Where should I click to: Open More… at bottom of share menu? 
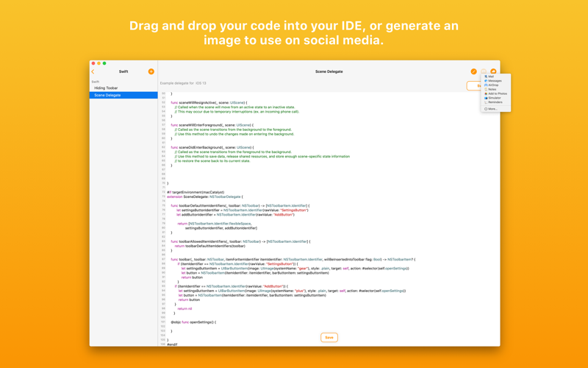(x=495, y=109)
